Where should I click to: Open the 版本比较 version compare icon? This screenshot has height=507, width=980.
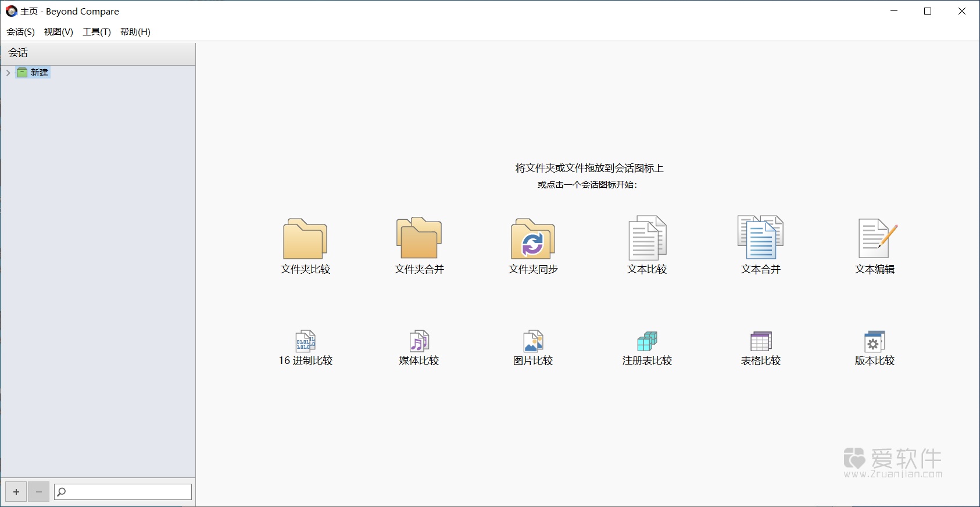coord(875,341)
